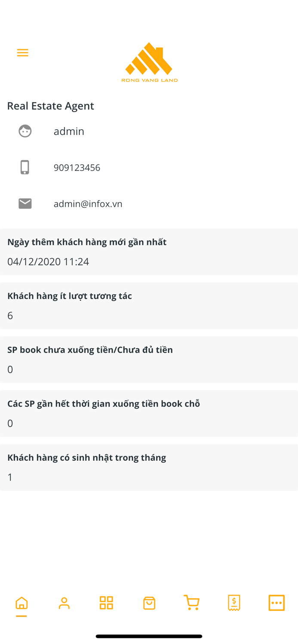This screenshot has height=644, width=298.
Task: Open the 'Ngày thêm khách hàng mới gần nhất' card
Action: [x=149, y=252]
